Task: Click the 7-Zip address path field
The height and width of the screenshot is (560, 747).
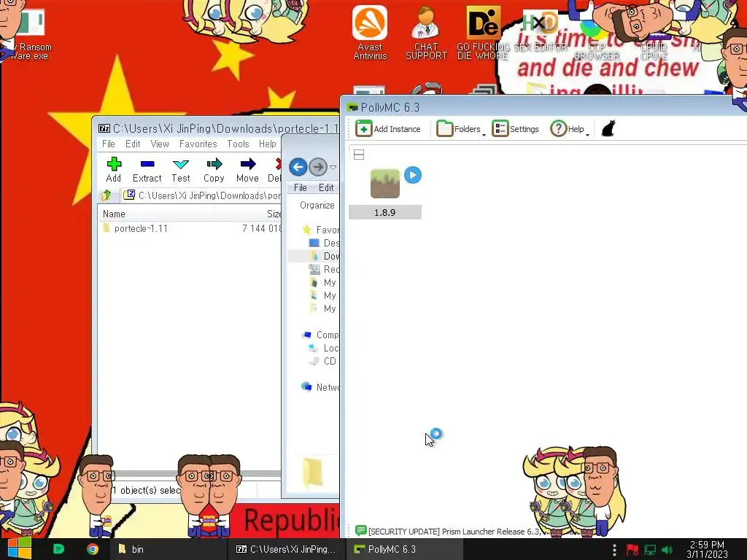Action: [x=203, y=195]
